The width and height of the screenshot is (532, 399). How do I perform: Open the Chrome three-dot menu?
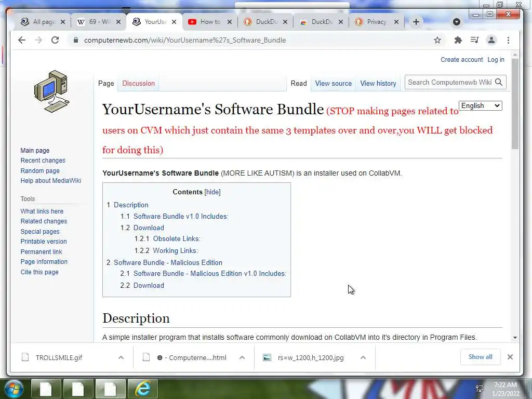pyautogui.click(x=508, y=40)
